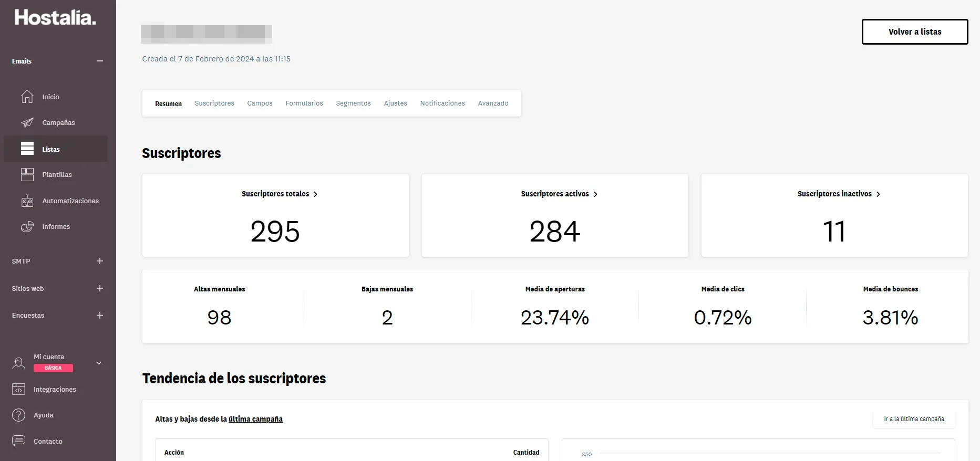Image resolution: width=980 pixels, height=461 pixels.
Task: Switch to the Campos tab
Action: click(x=260, y=103)
